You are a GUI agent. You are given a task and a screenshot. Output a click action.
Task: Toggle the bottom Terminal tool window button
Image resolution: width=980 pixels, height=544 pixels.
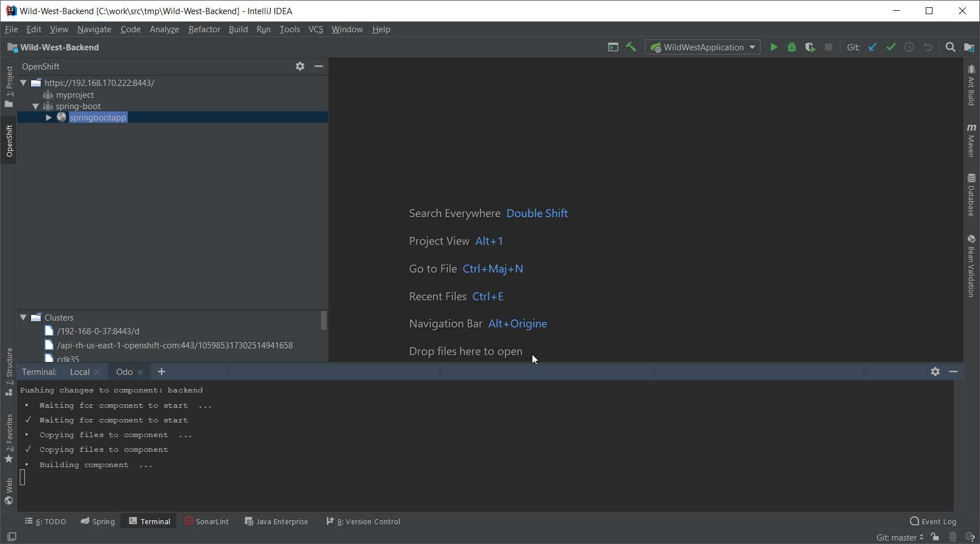[x=150, y=521]
